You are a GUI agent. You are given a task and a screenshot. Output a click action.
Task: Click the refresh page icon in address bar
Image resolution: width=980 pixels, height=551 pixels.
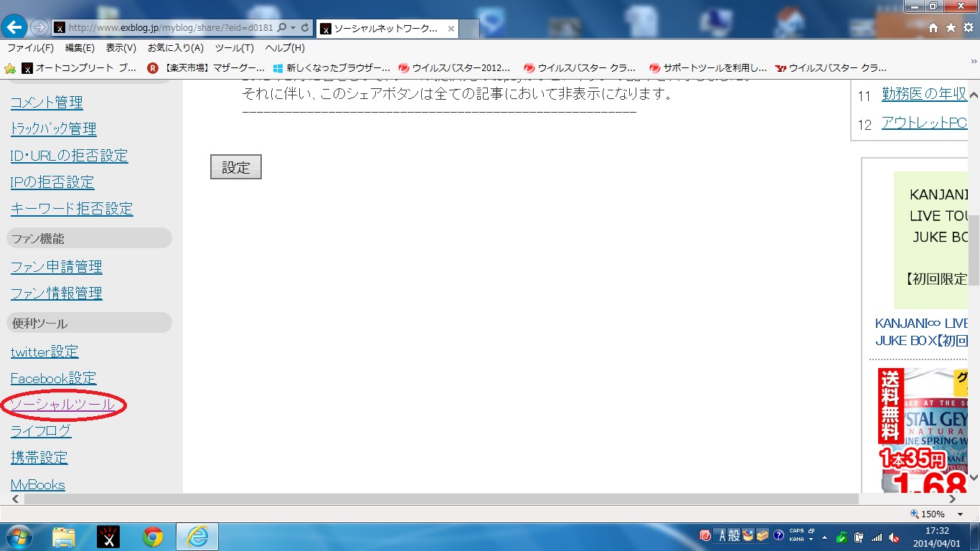[306, 28]
